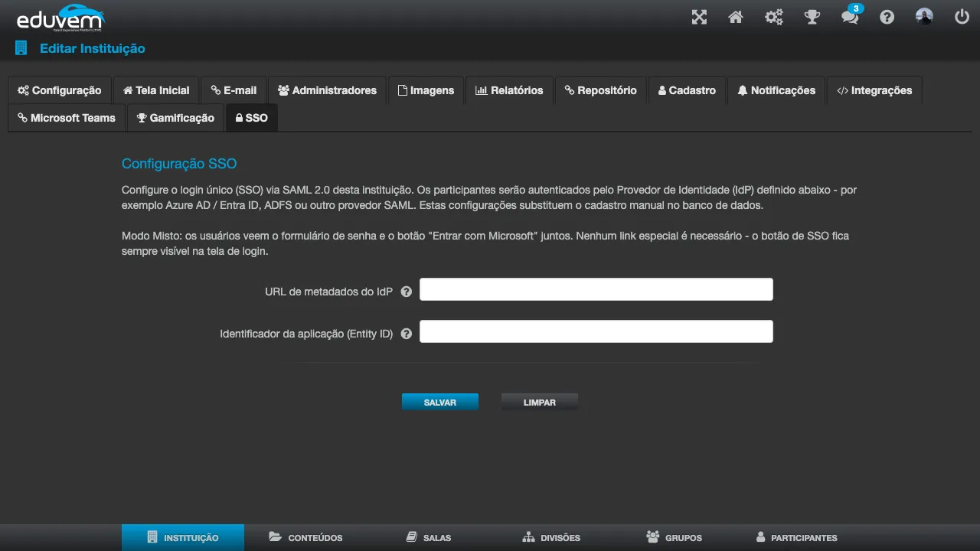Screen dimensions: 980x551
Task: Open the user profile avatar
Action: coord(924,17)
